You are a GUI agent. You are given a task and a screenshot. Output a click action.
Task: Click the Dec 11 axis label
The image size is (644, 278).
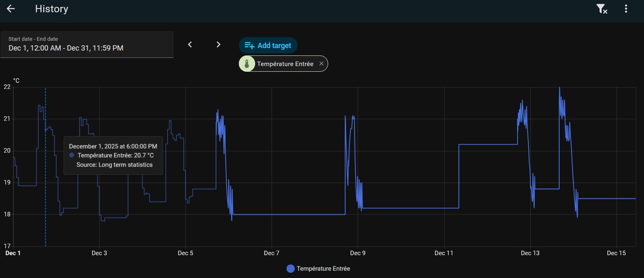coord(444,253)
